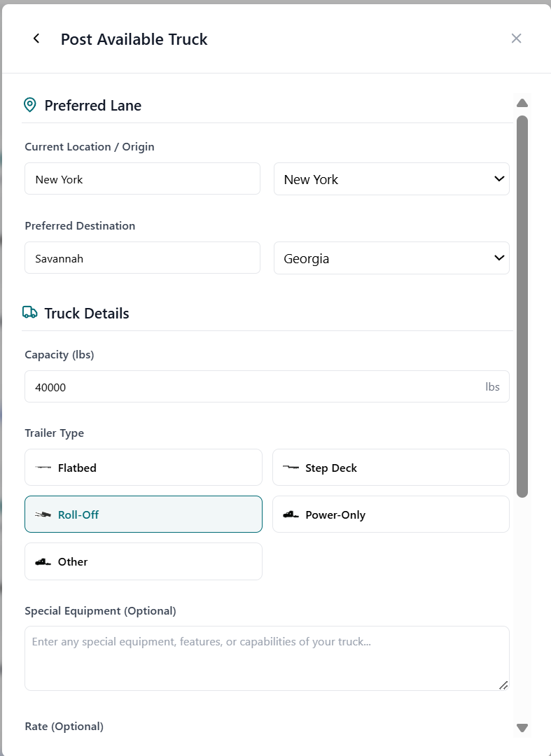Open the New York state dropdown
551x756 pixels.
[391, 178]
